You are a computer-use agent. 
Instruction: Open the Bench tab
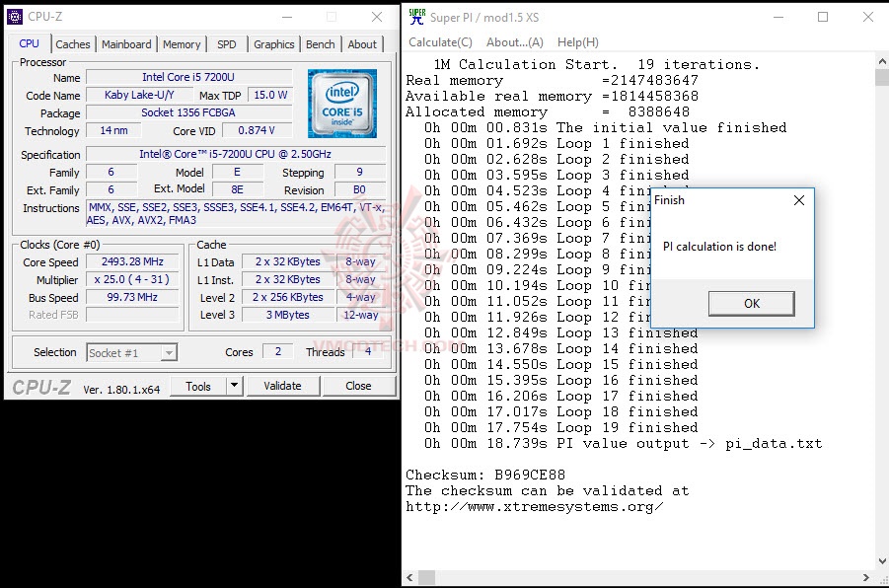321,44
